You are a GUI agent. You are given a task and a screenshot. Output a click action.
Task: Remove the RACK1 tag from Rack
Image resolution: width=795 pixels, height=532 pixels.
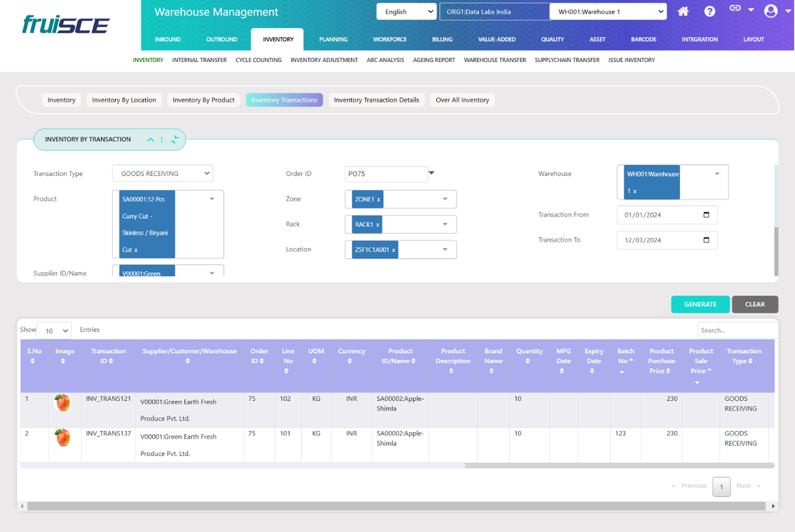[378, 225]
